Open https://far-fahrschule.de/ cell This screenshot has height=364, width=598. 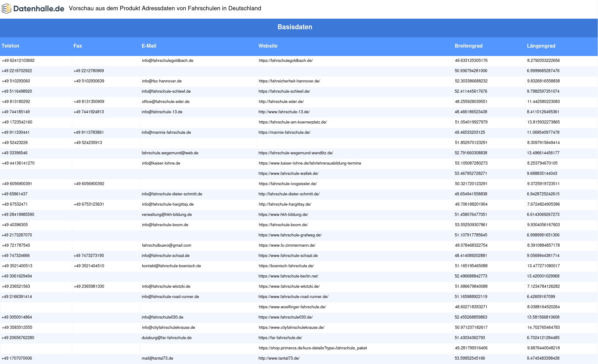point(280,338)
